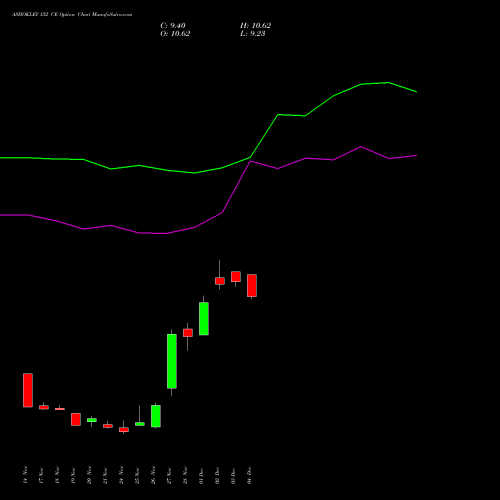Click the 24 Nov date label
Viewport: 500px width, 500px height.
(x=121, y=475)
